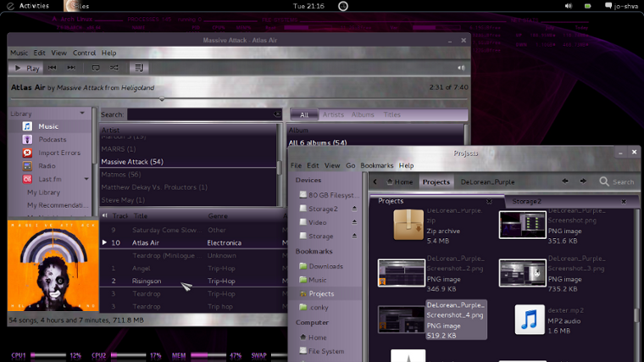Select All 6 albums (54) entry
The height and width of the screenshot is (362, 644).
coord(318,143)
